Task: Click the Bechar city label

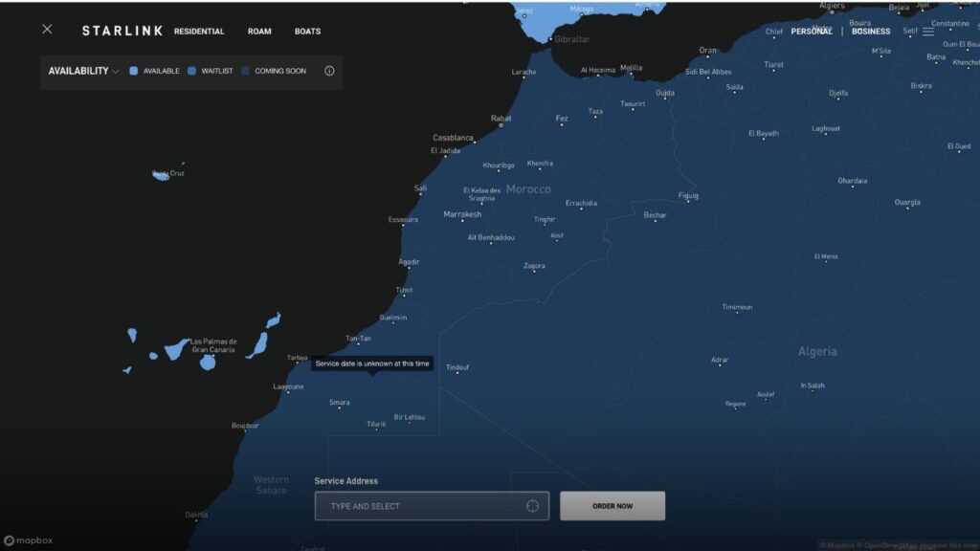Action: 655,215
